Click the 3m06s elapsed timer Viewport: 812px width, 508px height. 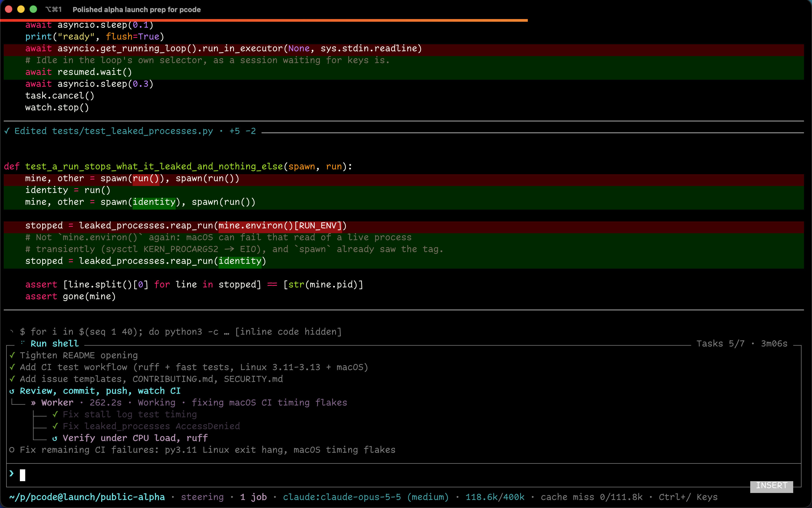pos(774,343)
